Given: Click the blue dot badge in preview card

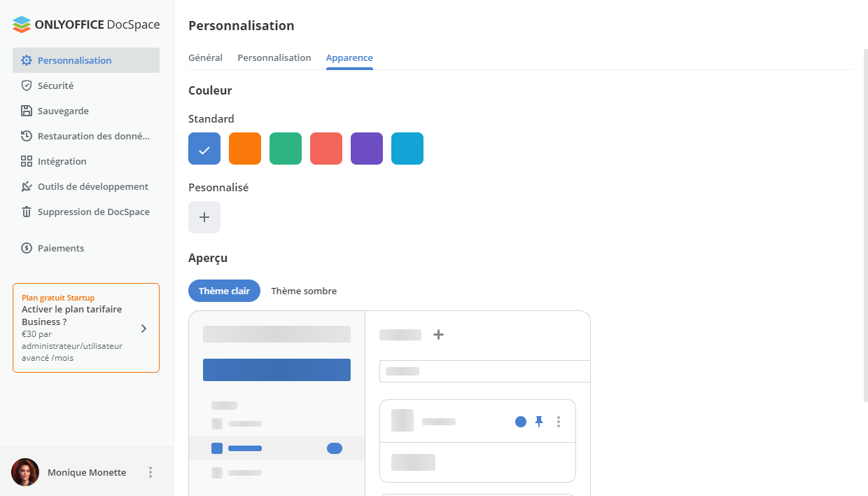Looking at the screenshot, I should (521, 422).
